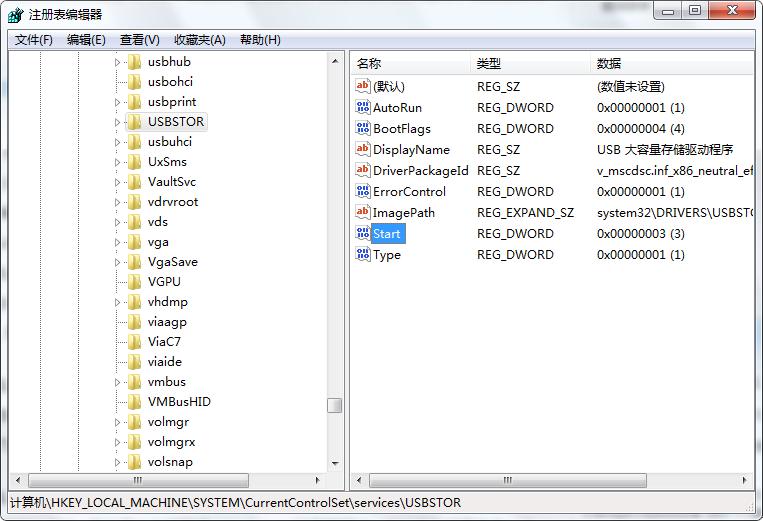Viewport: 763px width, 521px height.
Task: Select the viaide tree item
Action: [x=165, y=361]
